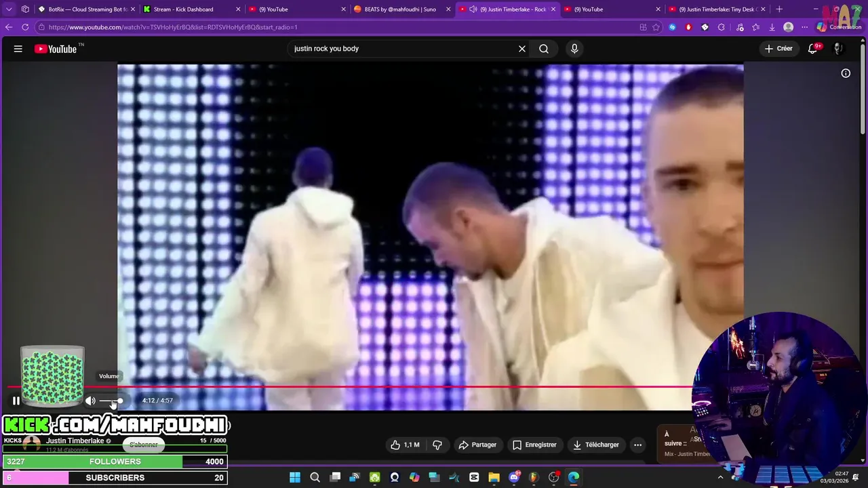Open the workspaces icon in tab bar
This screenshot has width=868, height=488.
pos(25,9)
